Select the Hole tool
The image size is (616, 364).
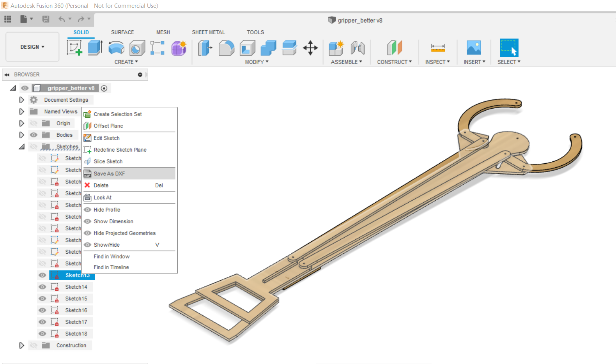point(137,48)
